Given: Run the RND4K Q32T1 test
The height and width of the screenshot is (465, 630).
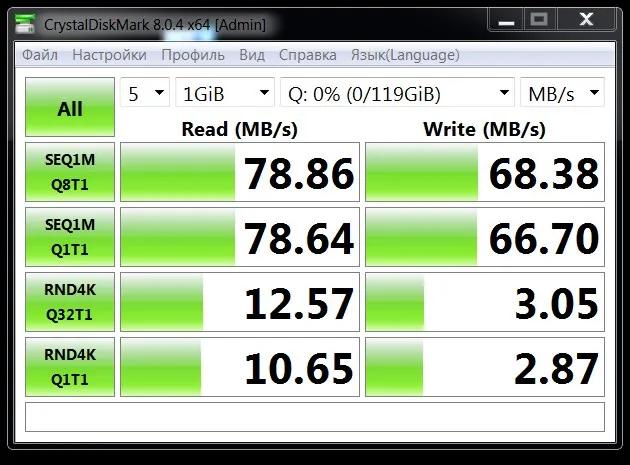Looking at the screenshot, I should pos(70,302).
